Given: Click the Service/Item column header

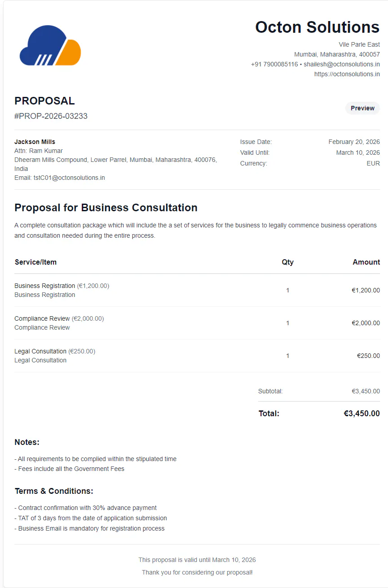Looking at the screenshot, I should click(x=35, y=262).
